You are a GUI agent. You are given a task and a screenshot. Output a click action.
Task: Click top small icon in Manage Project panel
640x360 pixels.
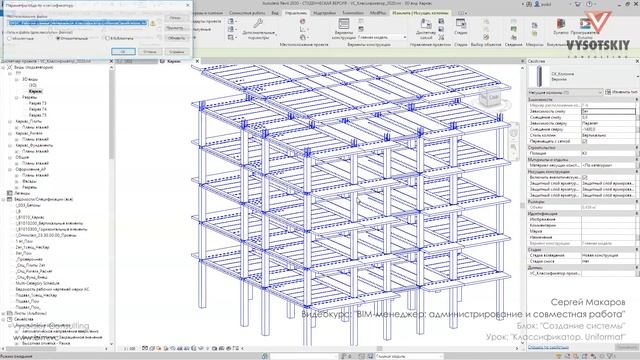(x=441, y=21)
